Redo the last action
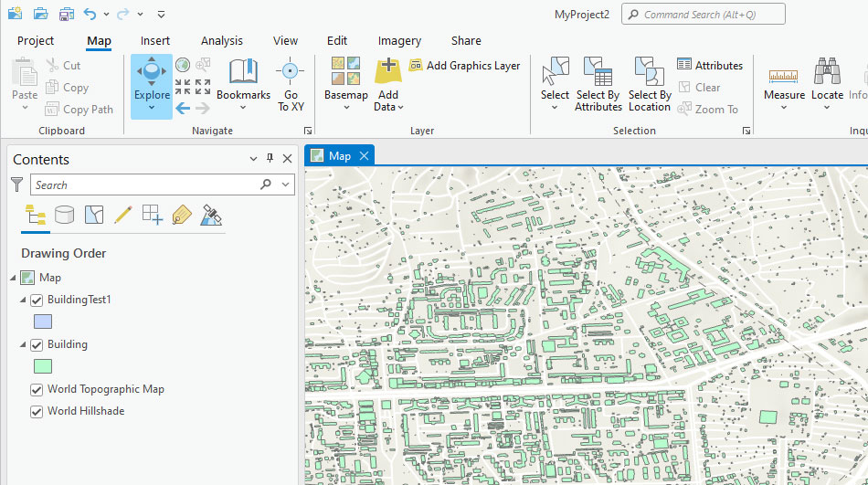 [123, 14]
